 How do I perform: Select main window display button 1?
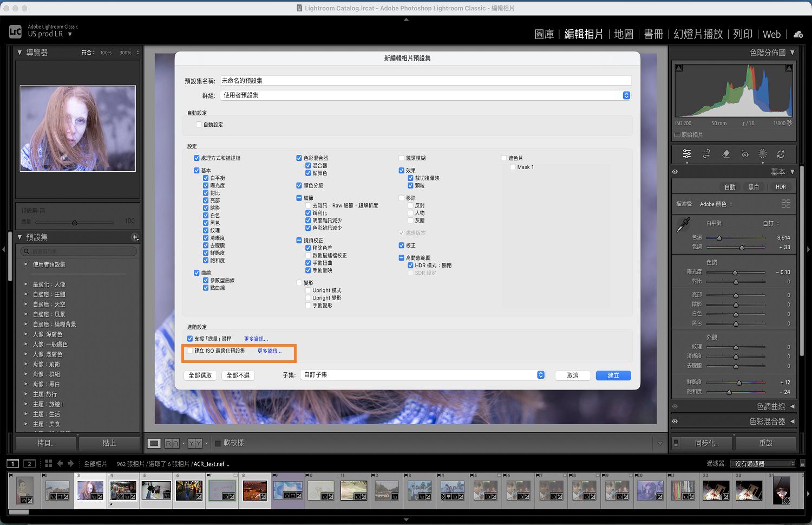12,463
